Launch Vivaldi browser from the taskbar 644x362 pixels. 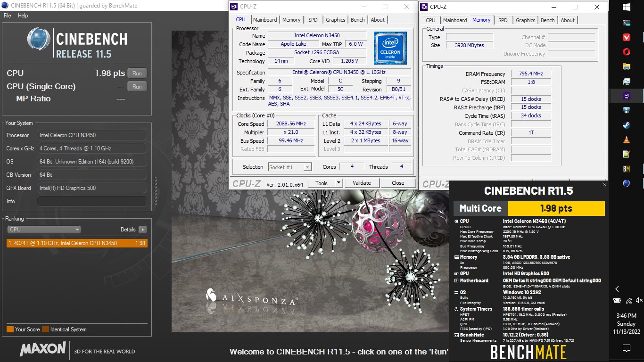[627, 37]
